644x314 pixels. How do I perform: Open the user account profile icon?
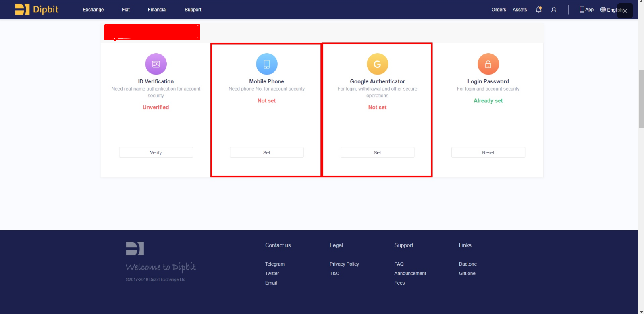(554, 10)
